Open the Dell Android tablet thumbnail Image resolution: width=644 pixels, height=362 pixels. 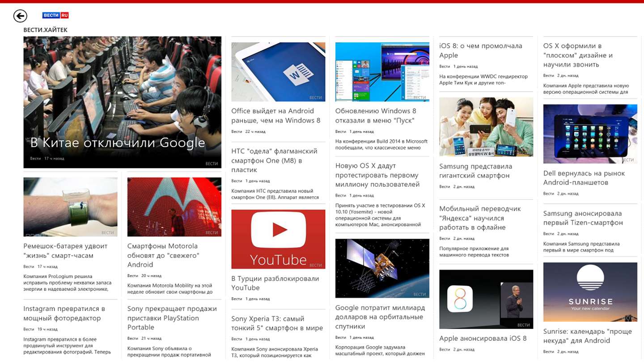tap(590, 134)
